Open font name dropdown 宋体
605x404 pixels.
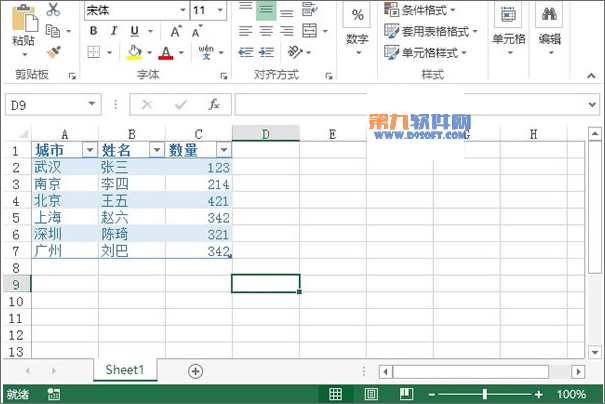click(183, 10)
